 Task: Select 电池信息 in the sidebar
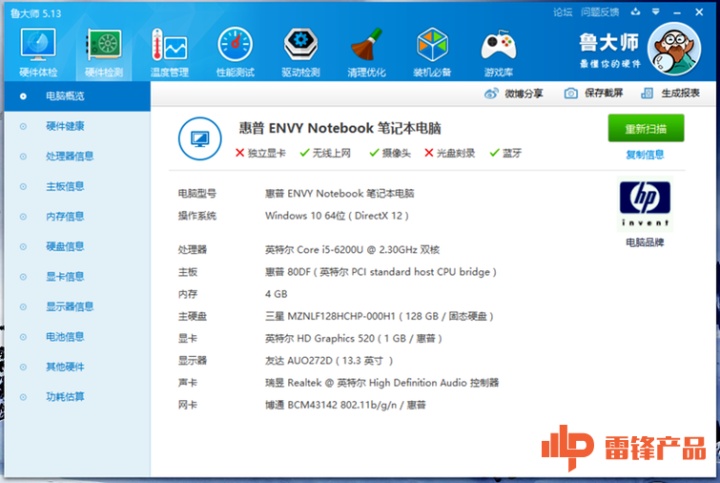click(77, 337)
